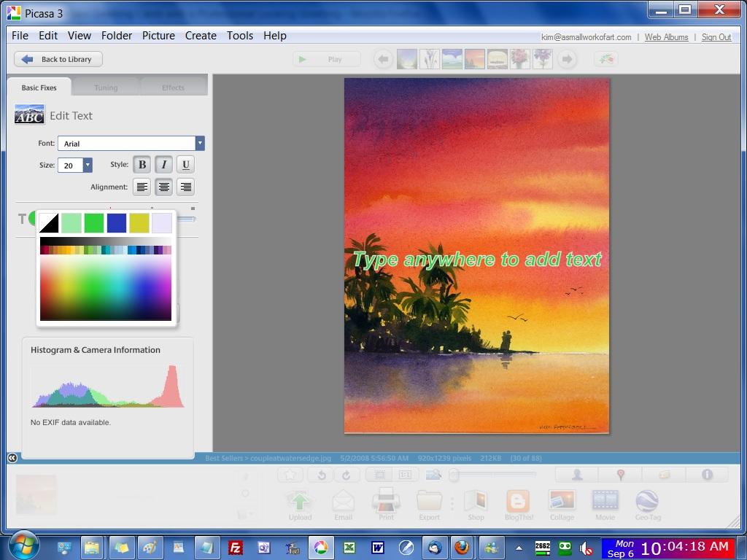Screen dimensions: 747x560
Task: Adjust the zoom slider handle
Action: pos(454,474)
